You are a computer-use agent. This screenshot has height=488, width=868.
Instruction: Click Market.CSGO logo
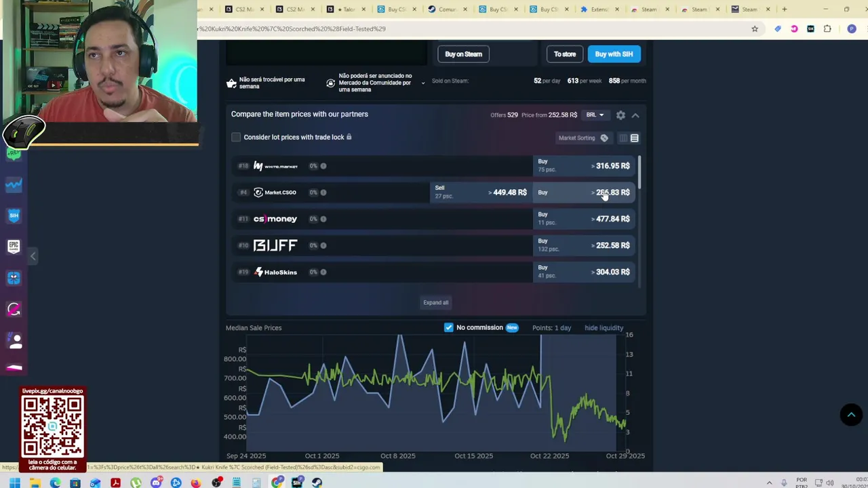pos(275,192)
